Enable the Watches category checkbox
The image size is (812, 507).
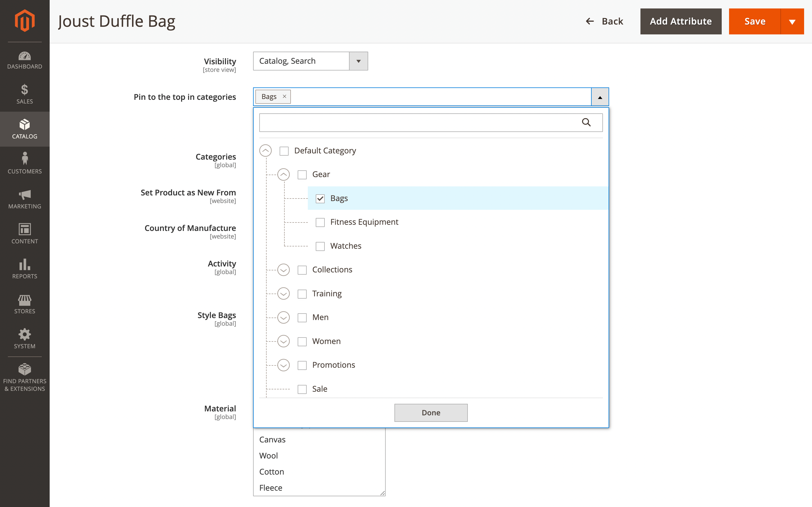320,246
